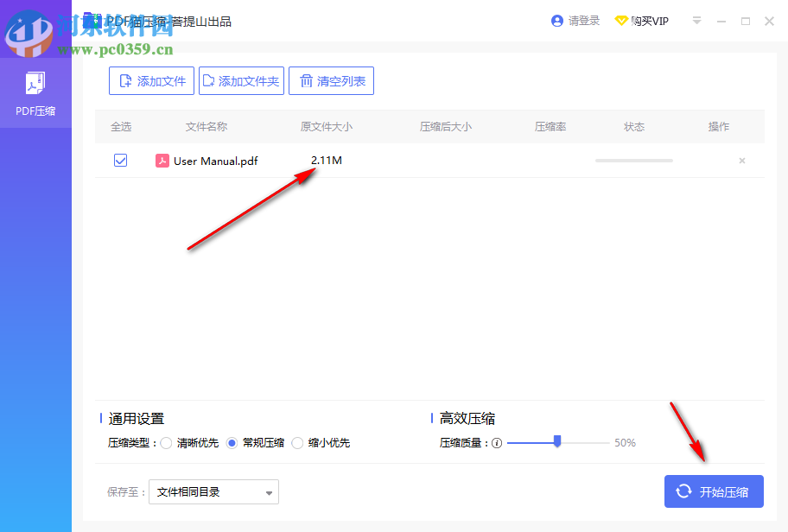Click the User Manual.pdf document icon
Viewport: 788px width, 532px height.
tap(162, 161)
